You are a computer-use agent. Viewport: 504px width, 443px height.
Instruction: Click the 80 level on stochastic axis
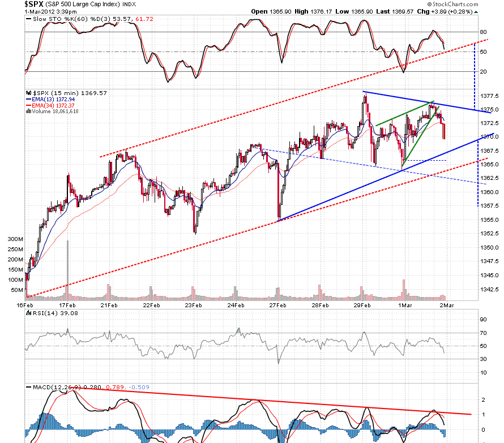483,32
